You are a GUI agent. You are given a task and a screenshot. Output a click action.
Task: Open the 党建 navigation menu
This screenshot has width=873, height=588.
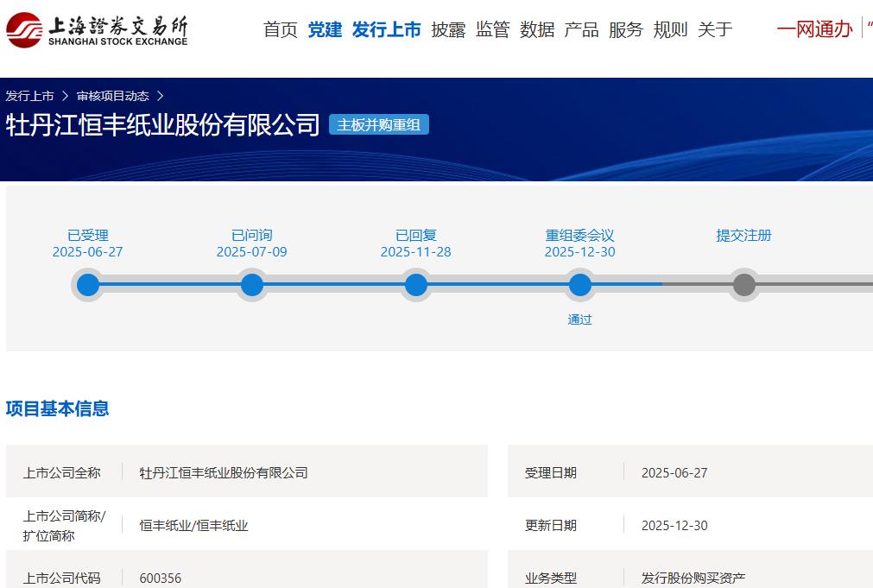coord(325,30)
